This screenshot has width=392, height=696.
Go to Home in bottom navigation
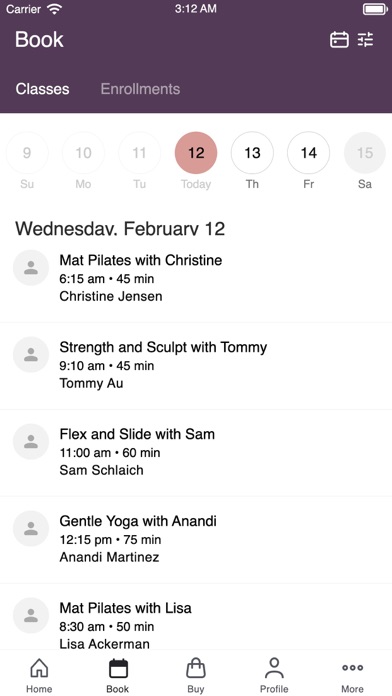39,675
